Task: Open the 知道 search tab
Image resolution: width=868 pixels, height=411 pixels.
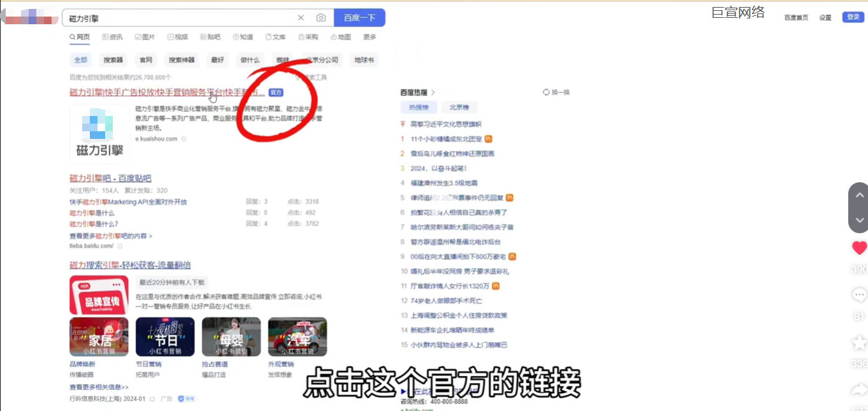Action: (243, 37)
